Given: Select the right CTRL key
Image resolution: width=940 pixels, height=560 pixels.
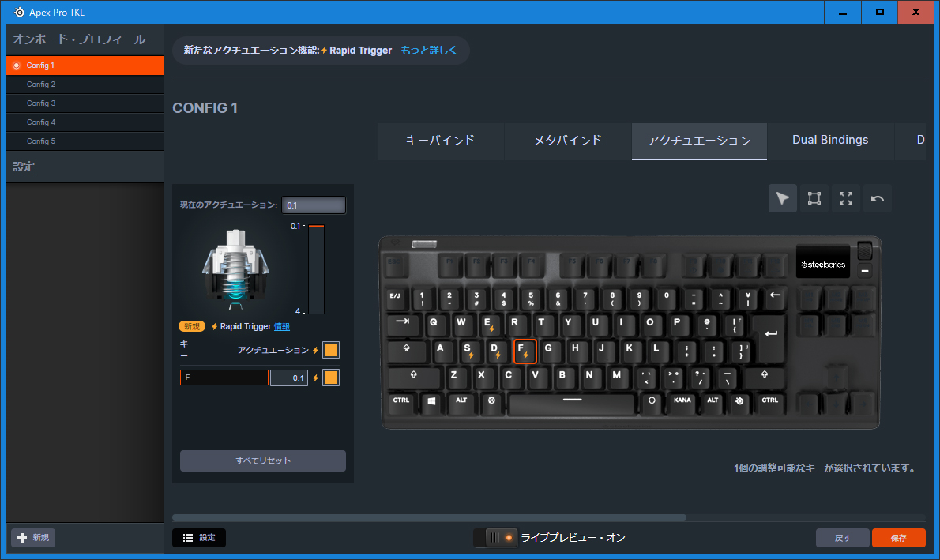Looking at the screenshot, I should click(x=770, y=402).
